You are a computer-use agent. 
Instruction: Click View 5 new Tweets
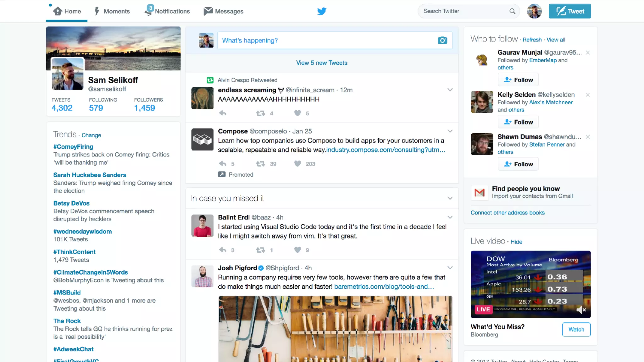[x=322, y=63]
